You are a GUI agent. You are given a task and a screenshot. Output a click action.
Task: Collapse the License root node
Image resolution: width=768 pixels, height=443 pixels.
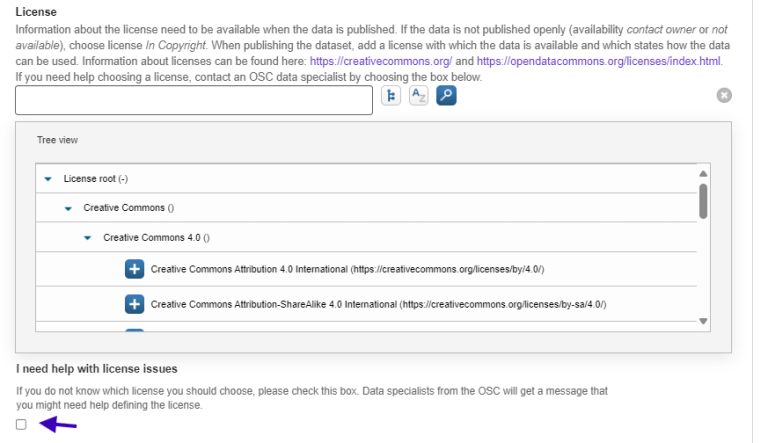click(x=48, y=179)
